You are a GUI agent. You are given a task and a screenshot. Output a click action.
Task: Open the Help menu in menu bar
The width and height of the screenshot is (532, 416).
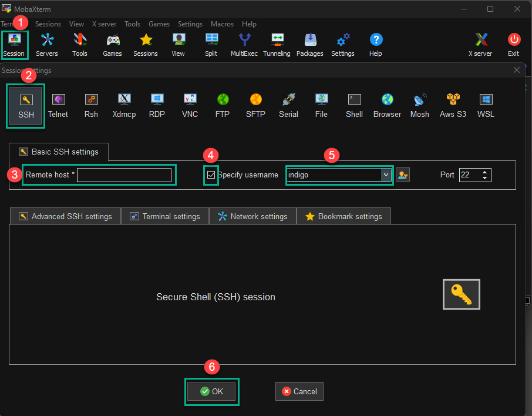click(x=249, y=24)
